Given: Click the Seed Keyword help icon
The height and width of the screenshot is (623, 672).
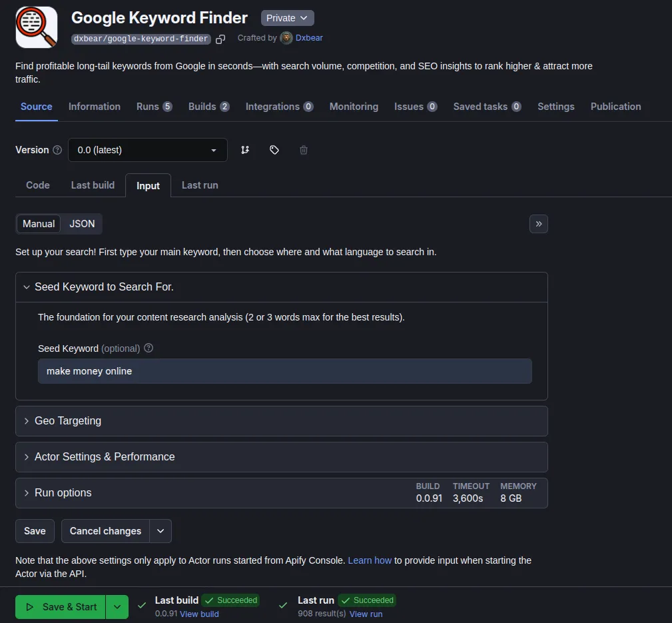Looking at the screenshot, I should 149,348.
